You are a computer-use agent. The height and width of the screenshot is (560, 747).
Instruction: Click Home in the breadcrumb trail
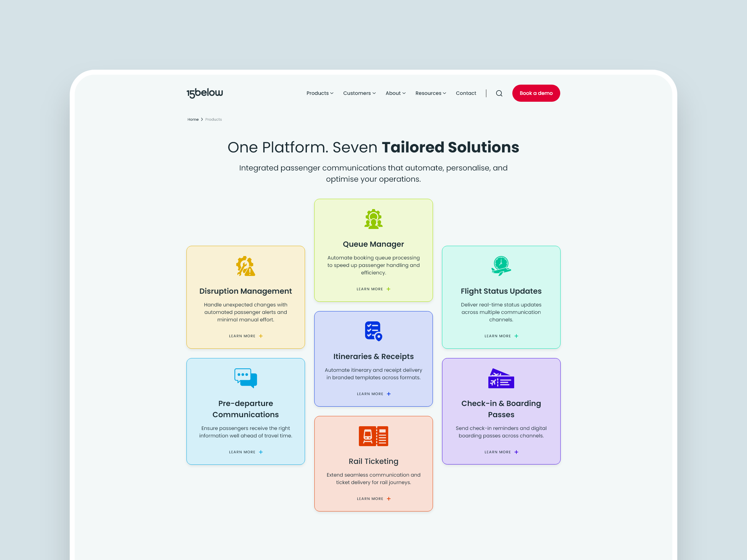(x=193, y=119)
